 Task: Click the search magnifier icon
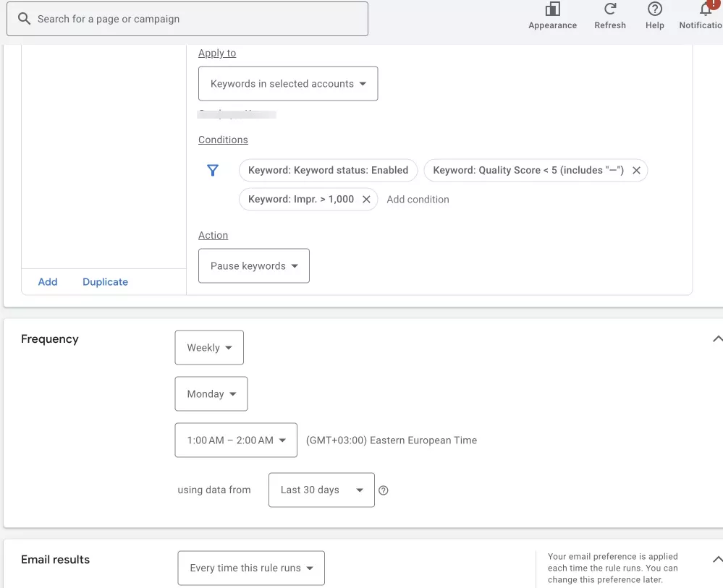[24, 18]
